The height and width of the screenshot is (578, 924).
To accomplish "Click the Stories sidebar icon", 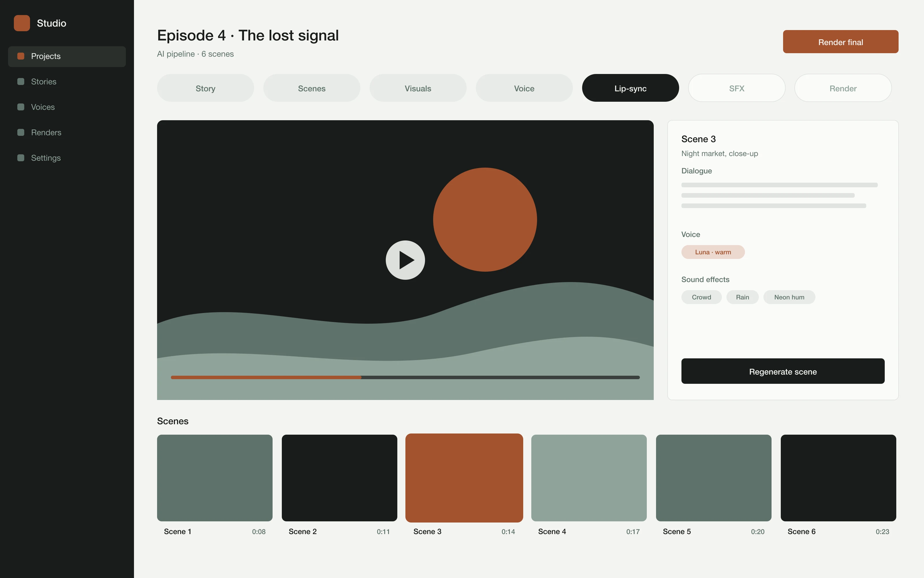I will tap(21, 81).
